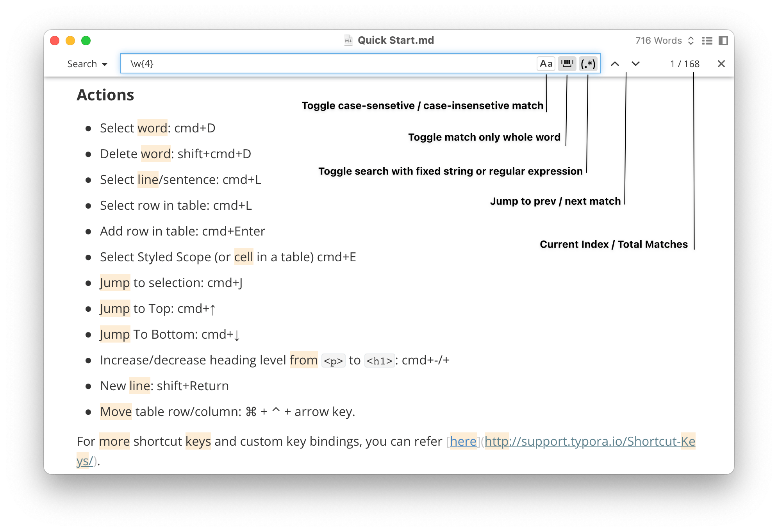Show the outline list icon
The width and height of the screenshot is (778, 532).
(x=707, y=41)
